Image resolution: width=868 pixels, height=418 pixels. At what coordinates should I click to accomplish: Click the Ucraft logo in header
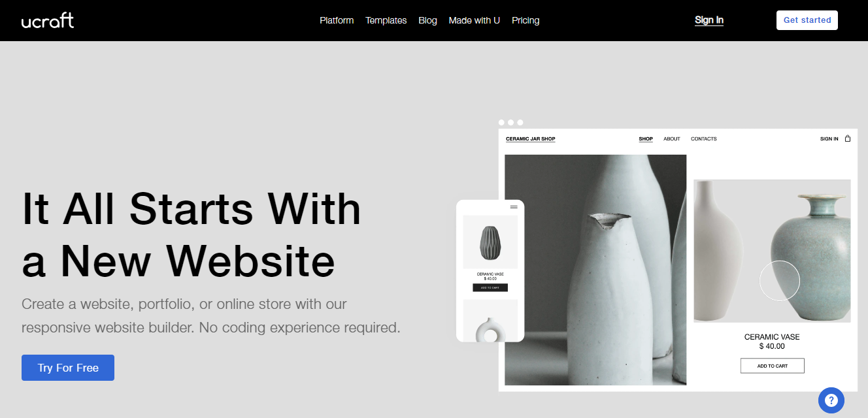point(47,20)
